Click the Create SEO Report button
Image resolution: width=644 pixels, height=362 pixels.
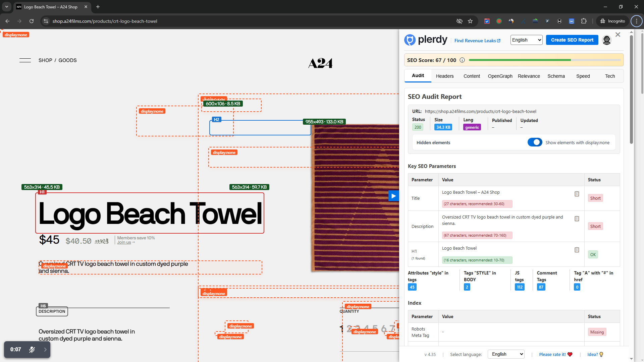click(x=572, y=40)
